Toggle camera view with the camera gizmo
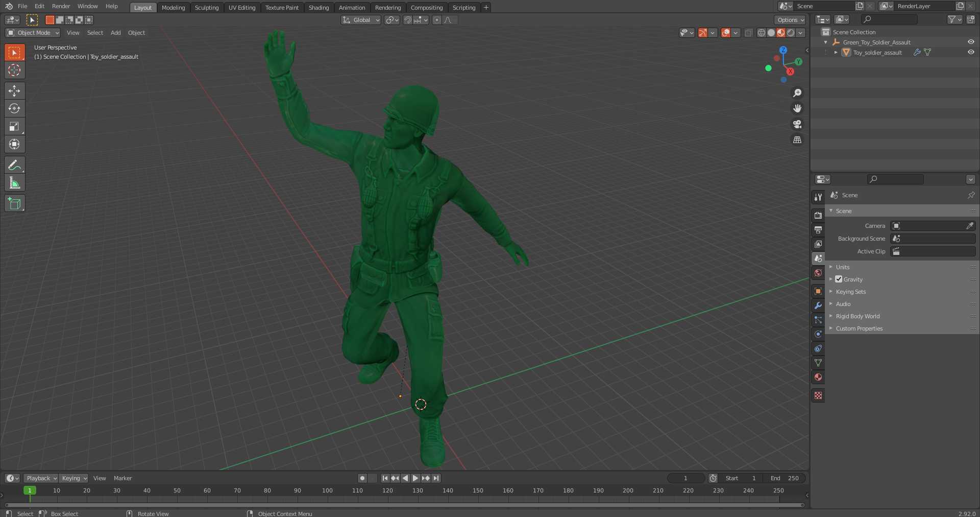Screen dimensions: 980x517 point(797,124)
